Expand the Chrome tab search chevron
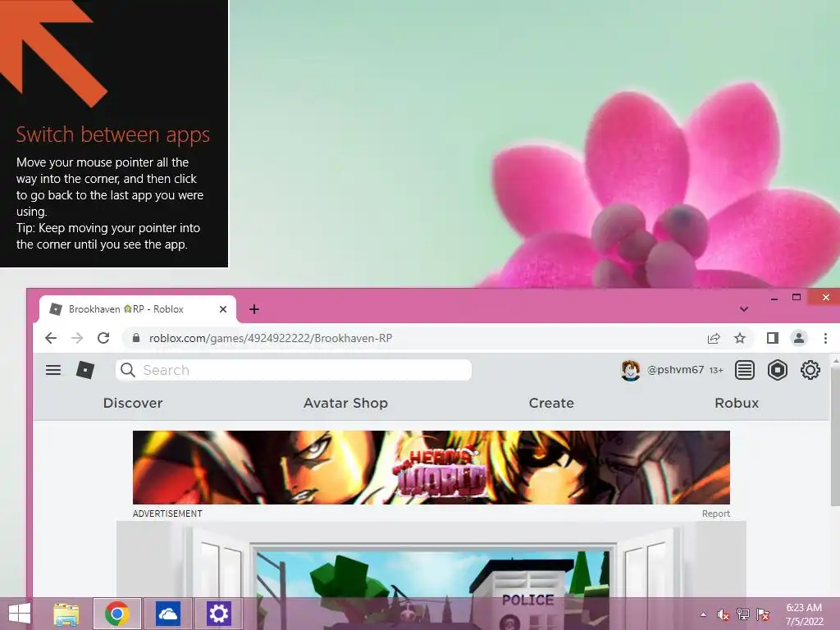840x630 pixels. 744,309
